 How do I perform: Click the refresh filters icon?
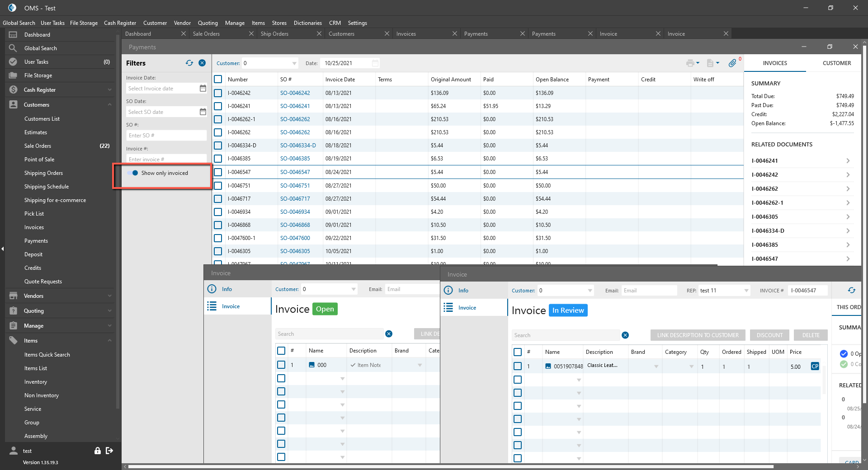(189, 63)
